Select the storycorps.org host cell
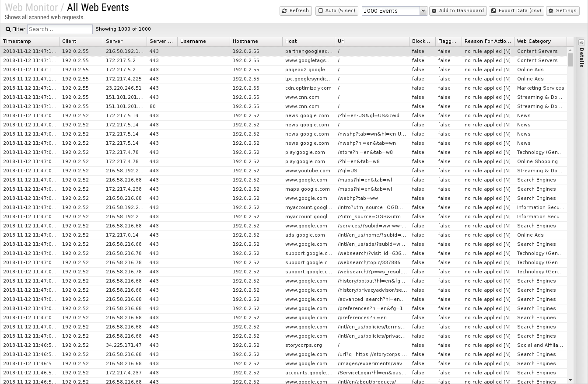The height and width of the screenshot is (384, 588). [308, 345]
